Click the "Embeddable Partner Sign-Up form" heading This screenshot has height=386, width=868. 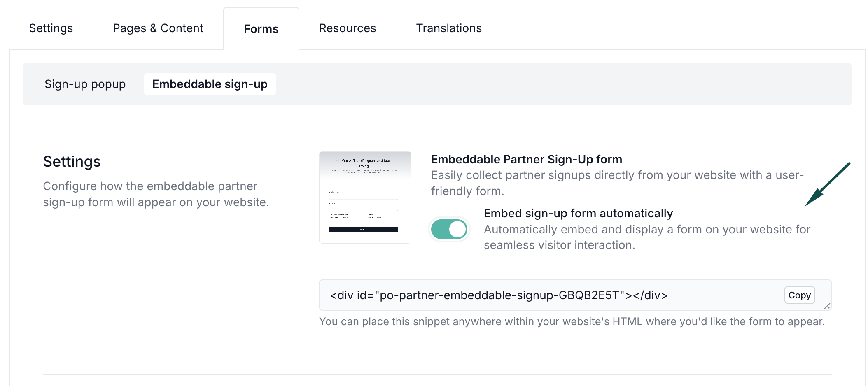526,159
